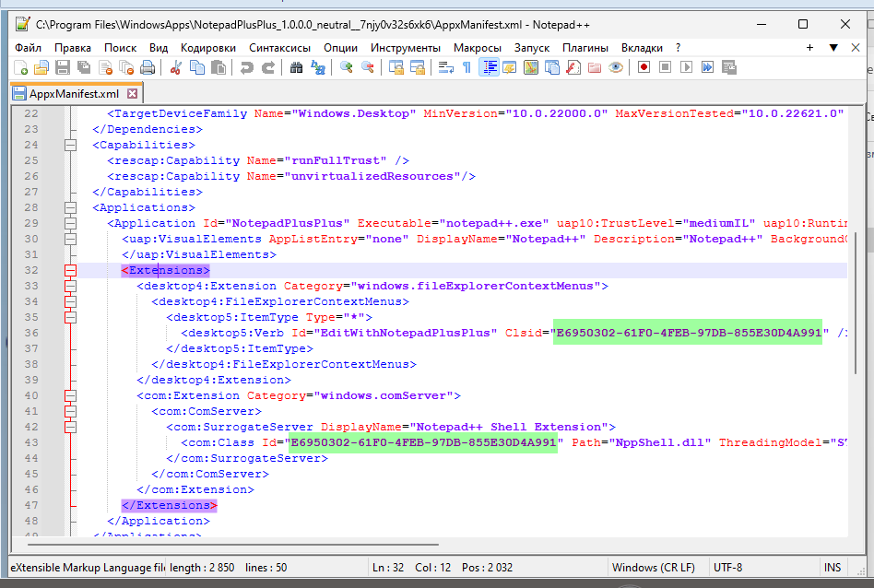
Task: Open the down-arrow menu in menu bar
Action: 833,48
